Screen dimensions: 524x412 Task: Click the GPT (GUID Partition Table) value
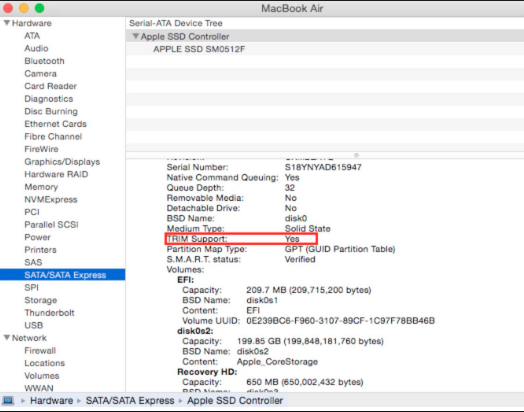pos(340,249)
